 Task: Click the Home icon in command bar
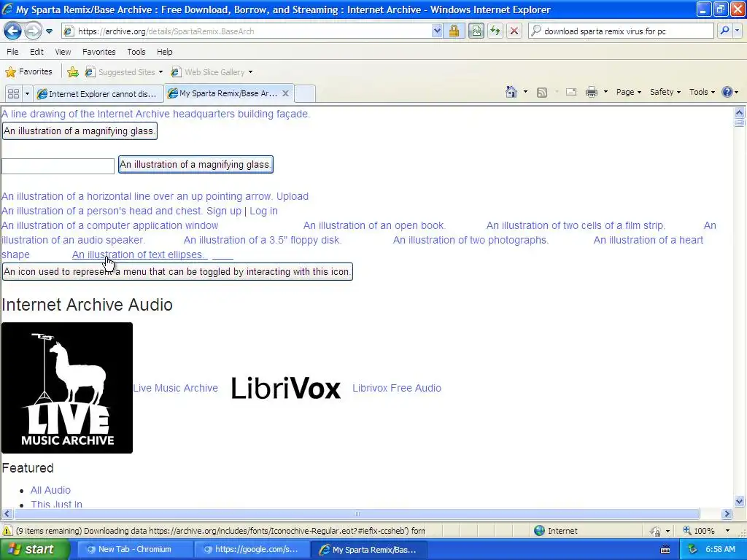click(511, 92)
